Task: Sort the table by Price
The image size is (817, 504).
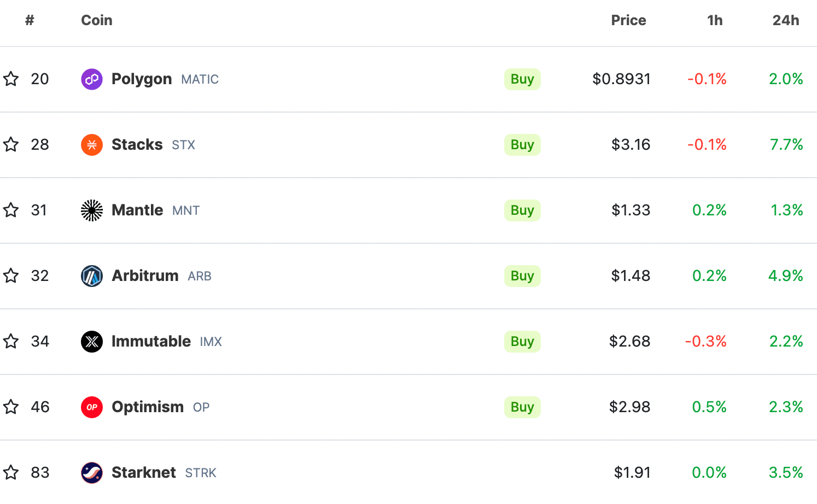Action: tap(628, 20)
